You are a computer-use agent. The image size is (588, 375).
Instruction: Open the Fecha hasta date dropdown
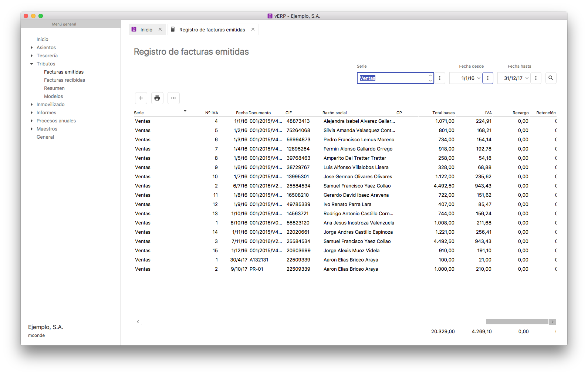(x=527, y=78)
